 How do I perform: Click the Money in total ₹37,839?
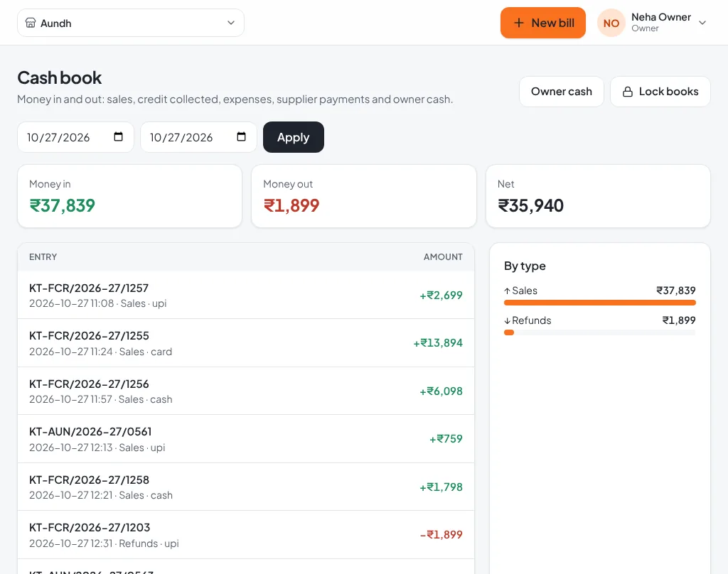tap(63, 205)
